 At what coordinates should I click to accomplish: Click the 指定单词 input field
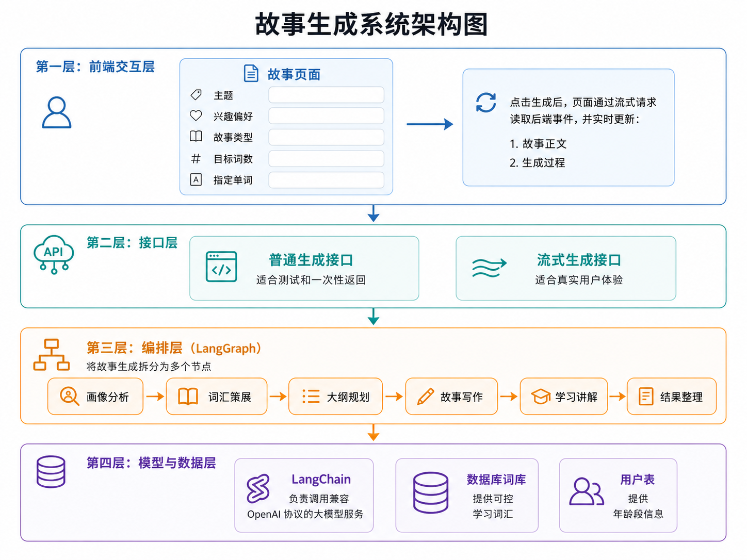[327, 180]
